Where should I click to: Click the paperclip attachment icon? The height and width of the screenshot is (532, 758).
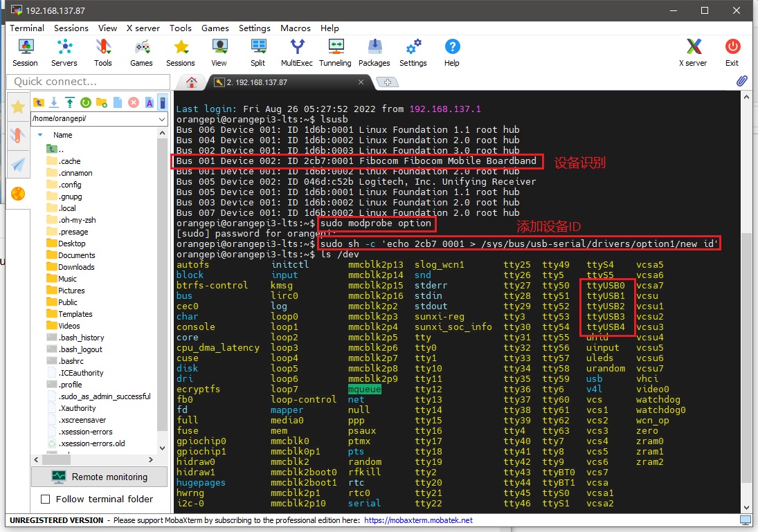coord(741,81)
